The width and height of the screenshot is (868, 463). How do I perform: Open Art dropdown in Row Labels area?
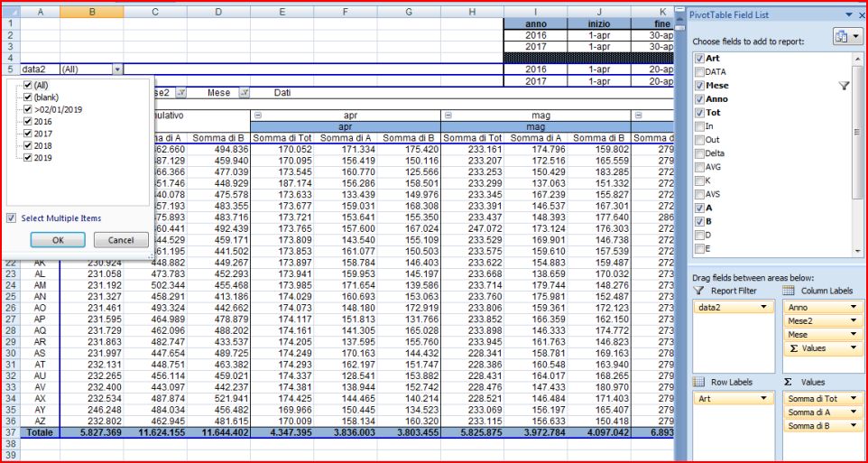coord(764,399)
